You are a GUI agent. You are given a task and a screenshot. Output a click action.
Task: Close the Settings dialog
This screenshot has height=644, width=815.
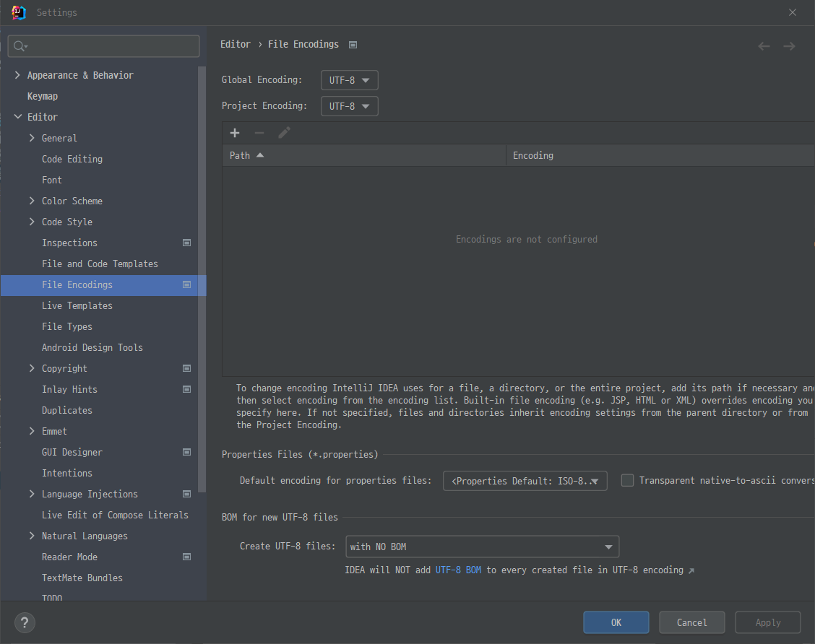point(792,12)
